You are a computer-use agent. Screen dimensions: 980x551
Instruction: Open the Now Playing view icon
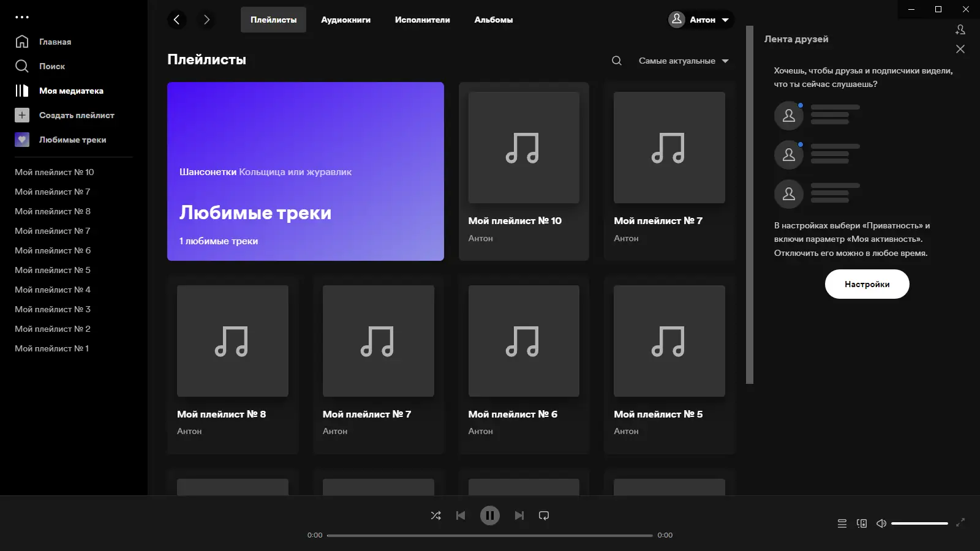click(862, 523)
